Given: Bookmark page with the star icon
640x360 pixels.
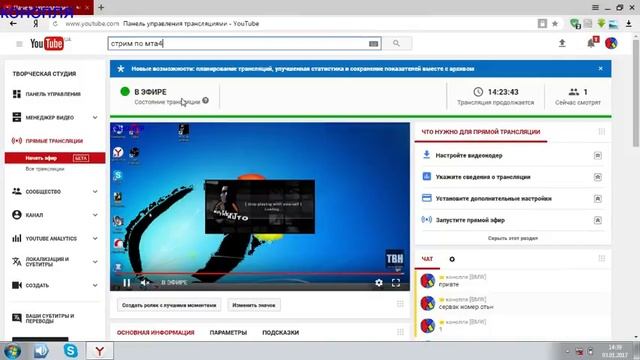Looking at the screenshot, I should point(555,24).
